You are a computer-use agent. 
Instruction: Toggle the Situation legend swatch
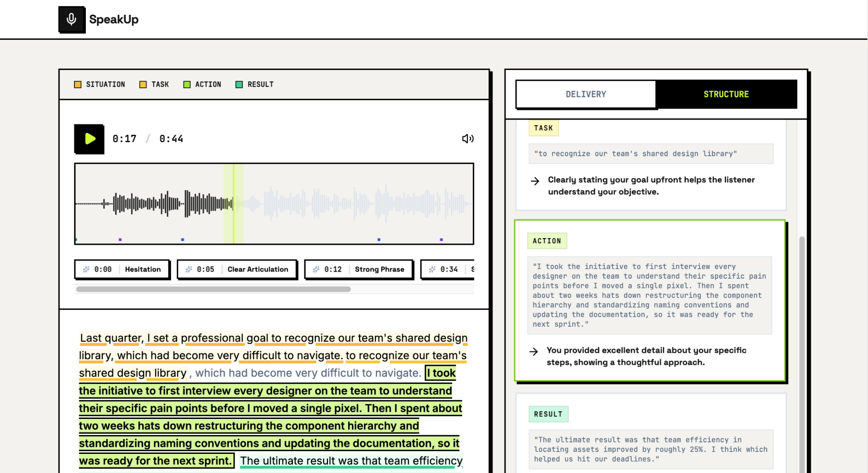pos(78,85)
